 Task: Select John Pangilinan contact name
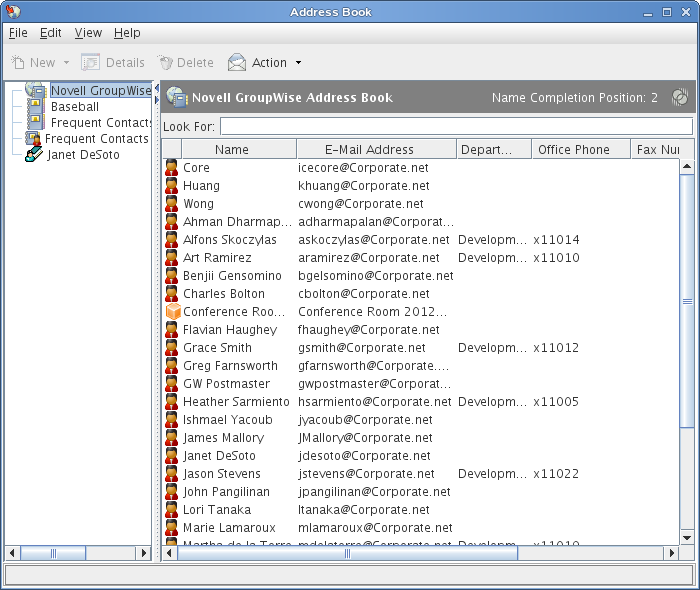pyautogui.click(x=226, y=491)
